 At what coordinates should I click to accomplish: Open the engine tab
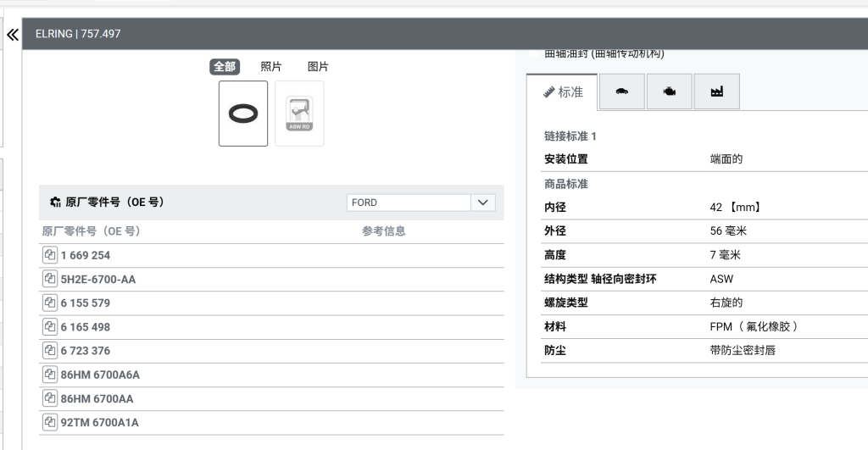(670, 92)
